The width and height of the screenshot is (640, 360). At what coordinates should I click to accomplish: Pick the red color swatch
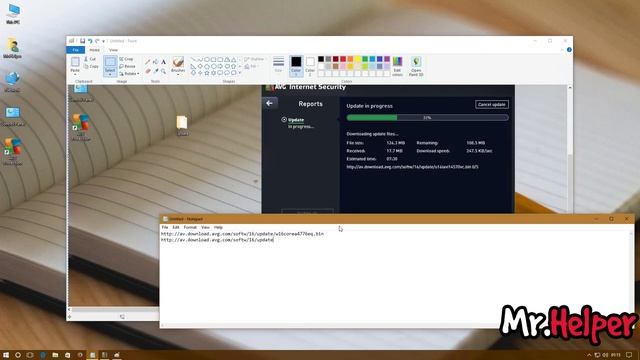[343, 59]
